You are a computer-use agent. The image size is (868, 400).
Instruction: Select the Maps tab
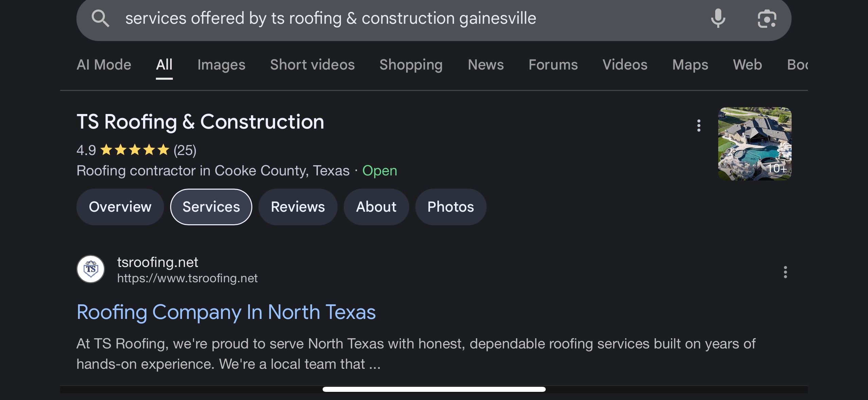pos(690,64)
